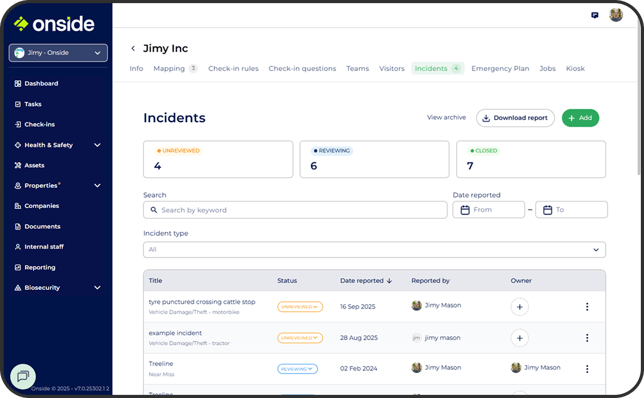644x398 pixels.
Task: Filter by the Unreviewed card
Action: (x=218, y=159)
